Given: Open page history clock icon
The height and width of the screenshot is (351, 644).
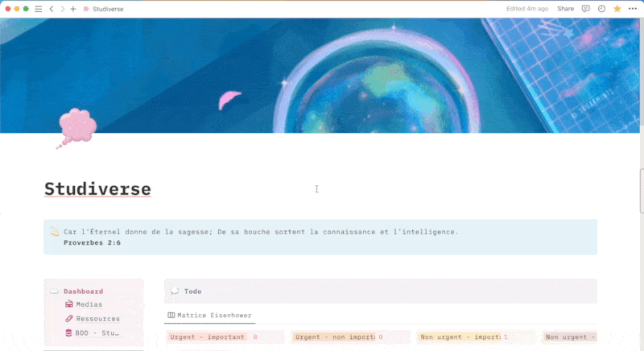Looking at the screenshot, I should tap(601, 9).
